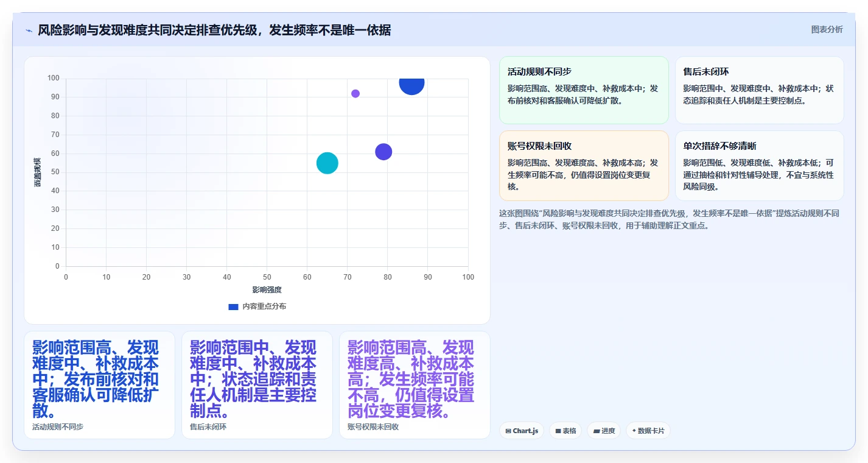Open the orange card titled 账号权限未回收
This screenshot has width=868, height=463.
click(584, 166)
